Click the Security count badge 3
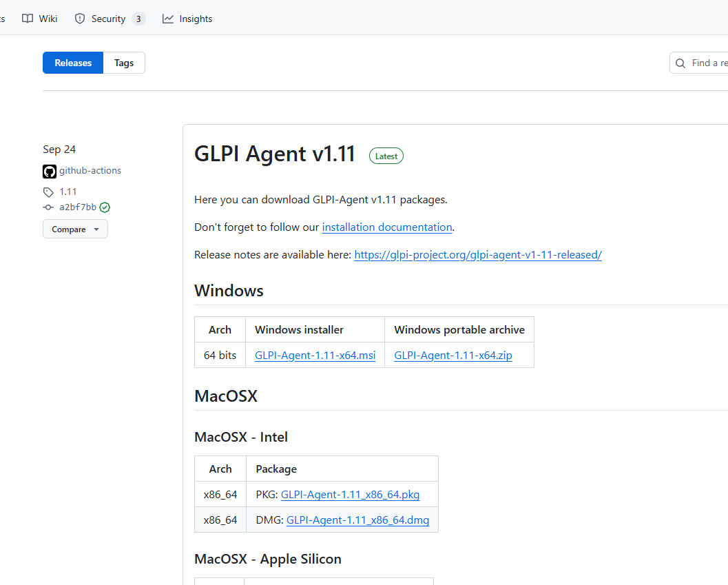 coord(138,19)
